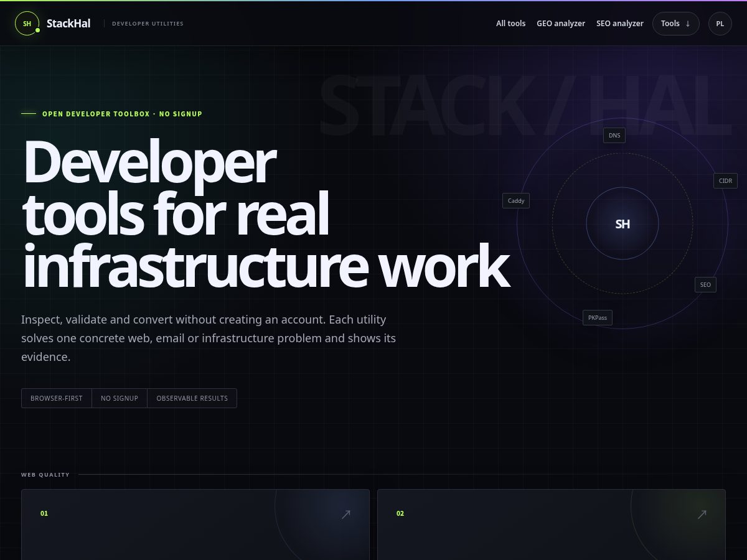Expand the Tools dropdown menu
Viewport: 747px width, 560px height.
(676, 24)
